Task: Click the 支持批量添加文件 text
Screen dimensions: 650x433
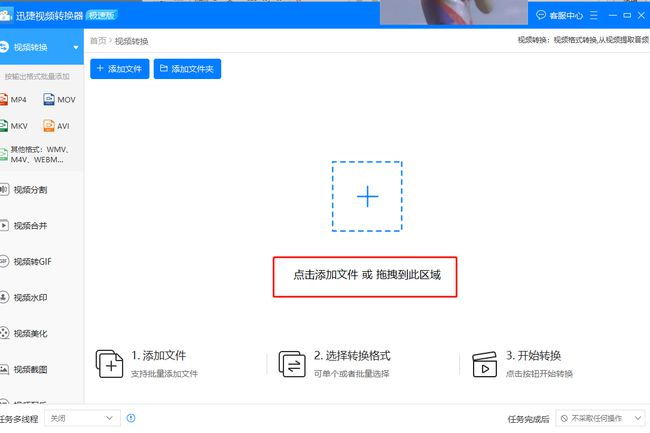Action: pyautogui.click(x=164, y=374)
